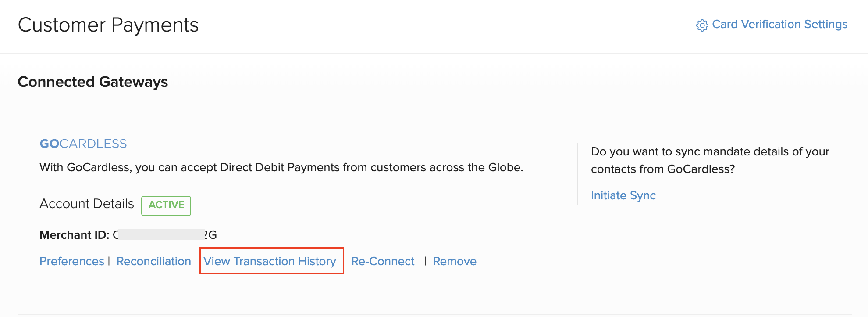Open the Reconciliation page
The height and width of the screenshot is (317, 868).
tap(153, 261)
